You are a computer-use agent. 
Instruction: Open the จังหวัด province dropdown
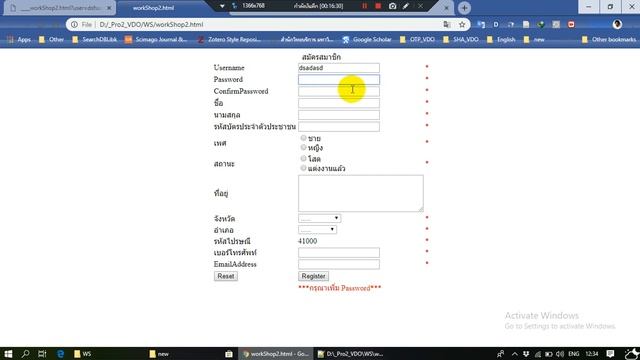pyautogui.click(x=319, y=218)
